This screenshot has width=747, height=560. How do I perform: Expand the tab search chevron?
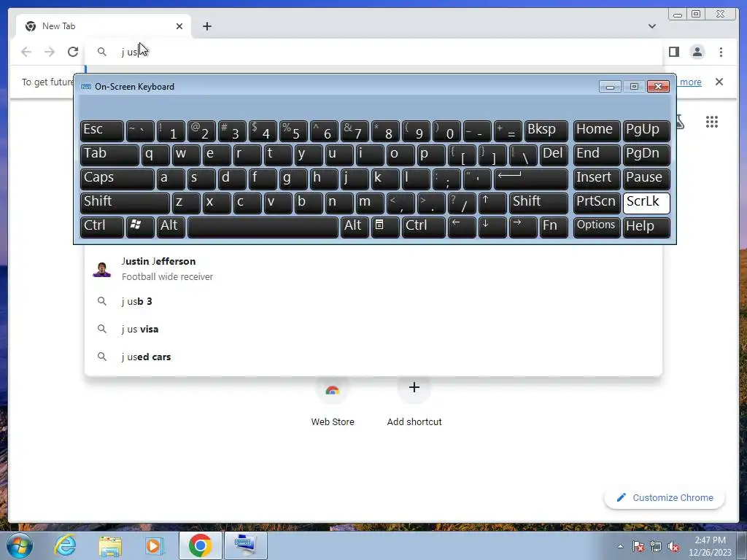tap(652, 26)
